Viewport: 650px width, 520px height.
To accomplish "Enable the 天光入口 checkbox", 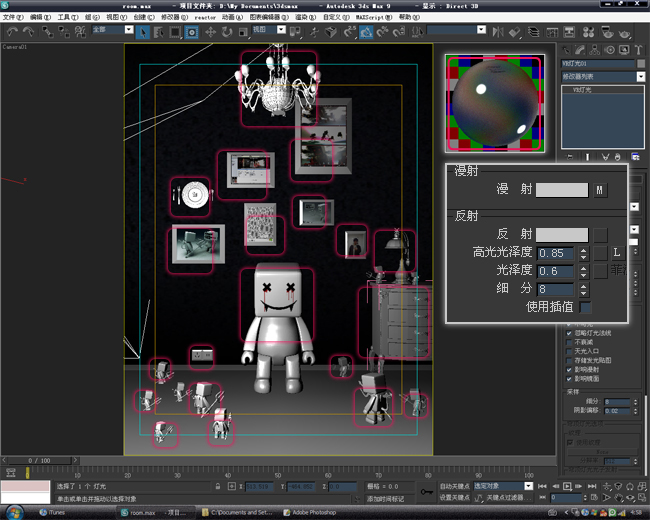I will [569, 351].
